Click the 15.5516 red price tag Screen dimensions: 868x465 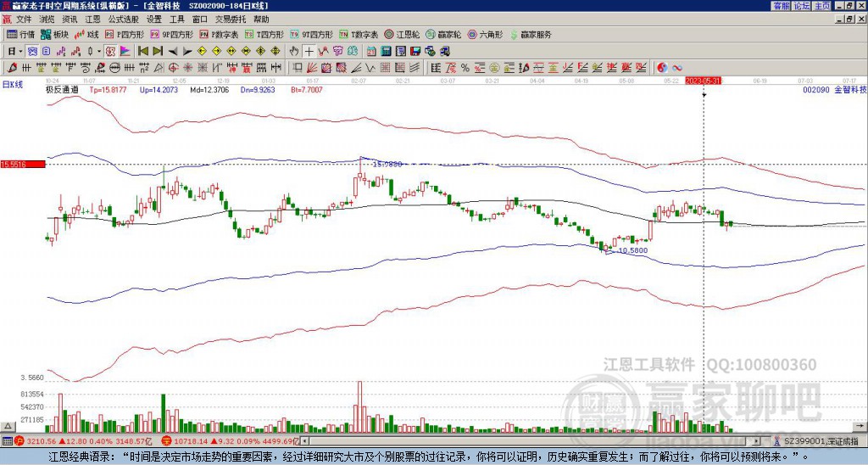(x=23, y=164)
